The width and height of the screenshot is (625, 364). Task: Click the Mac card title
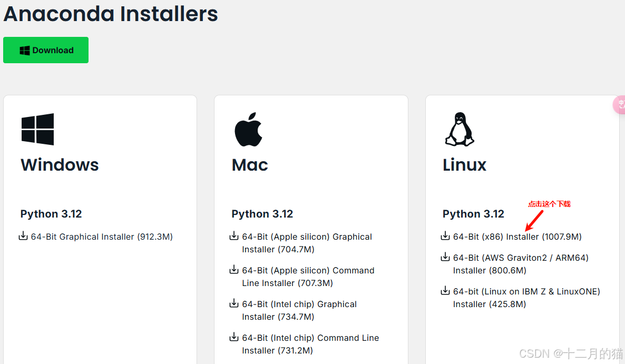click(250, 165)
